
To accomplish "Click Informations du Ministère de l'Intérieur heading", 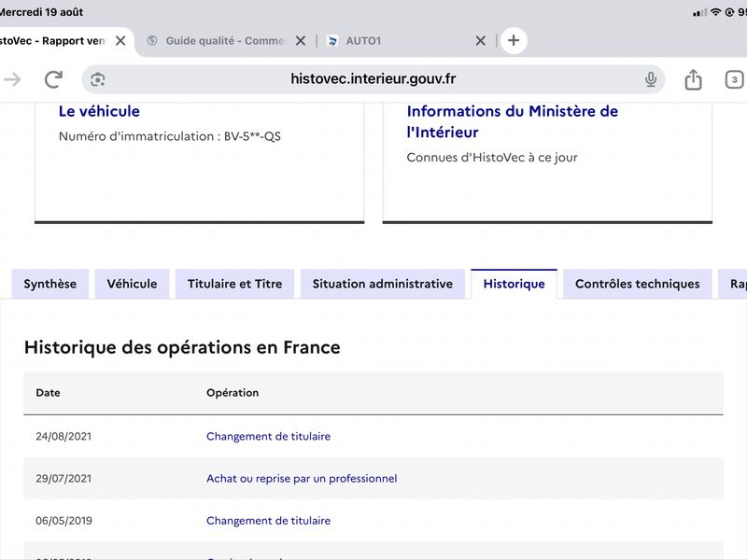I will [512, 121].
